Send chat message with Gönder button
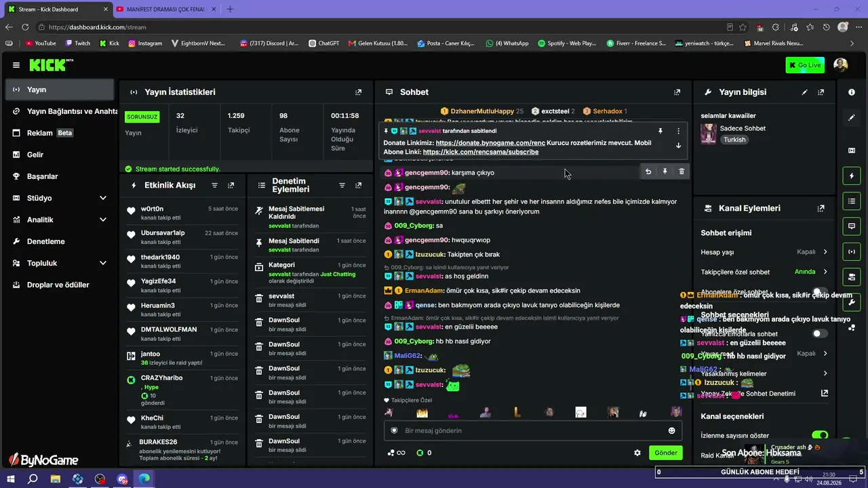The width and height of the screenshot is (868, 488). (x=665, y=453)
